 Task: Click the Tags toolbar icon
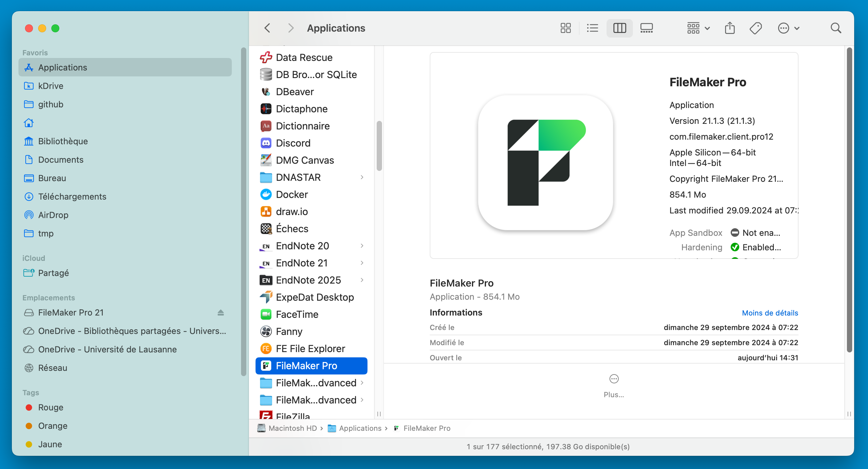click(755, 28)
